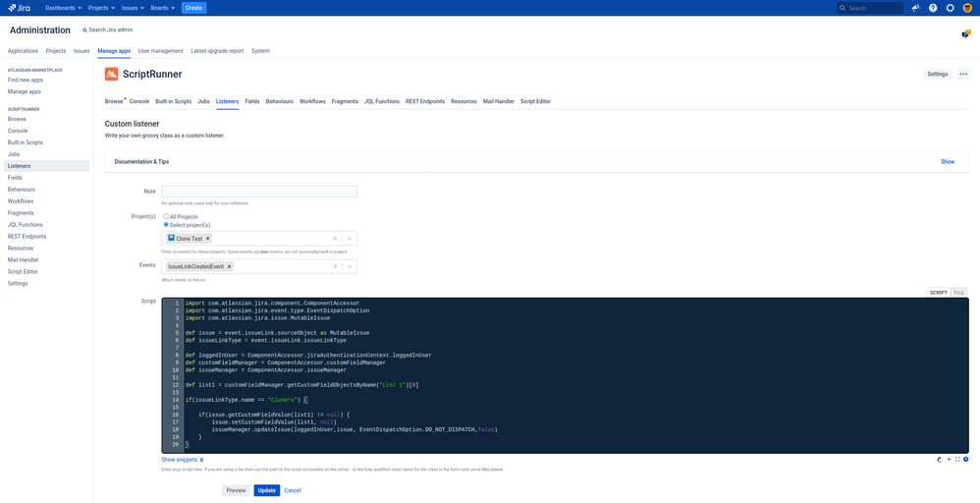Image resolution: width=980 pixels, height=503 pixels.
Task: Open the System admin tab
Action: 260,51
